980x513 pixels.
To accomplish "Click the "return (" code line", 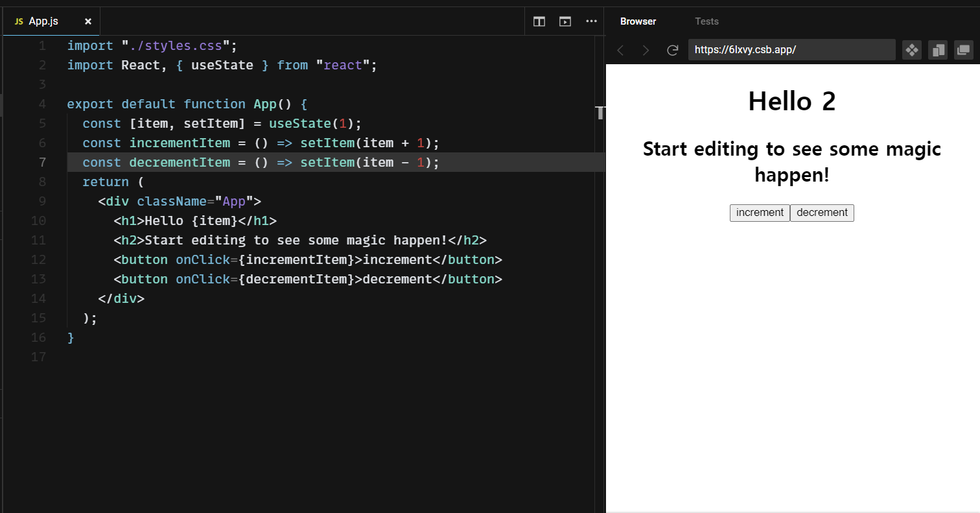I will [x=114, y=182].
